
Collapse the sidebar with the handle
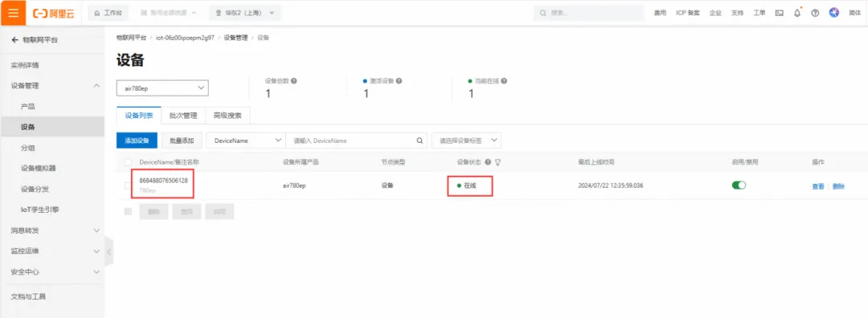(108, 251)
